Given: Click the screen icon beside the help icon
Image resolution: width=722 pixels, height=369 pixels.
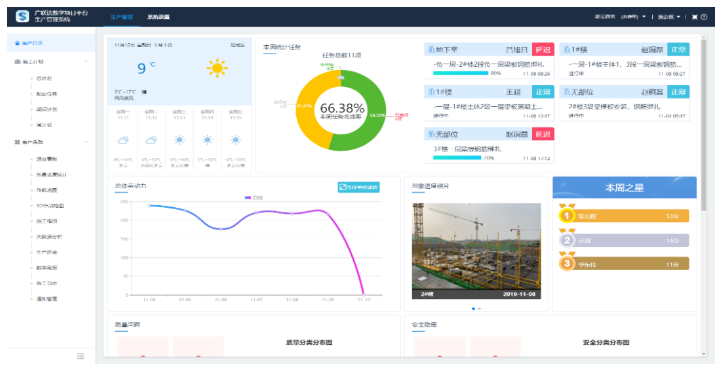Looking at the screenshot, I should tap(694, 17).
